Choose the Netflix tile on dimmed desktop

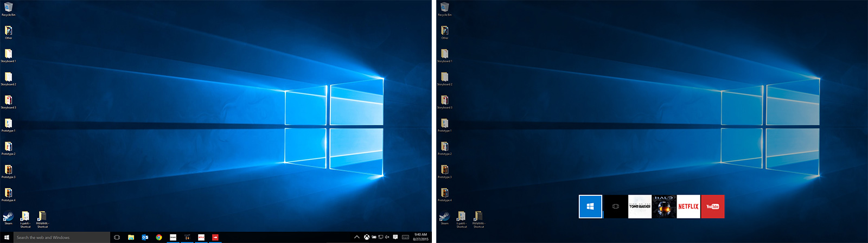click(688, 207)
